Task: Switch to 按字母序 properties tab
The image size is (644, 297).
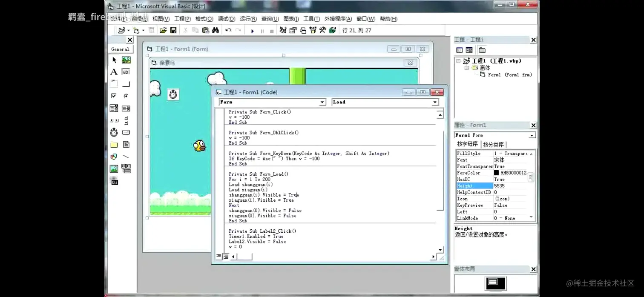Action: [467, 144]
